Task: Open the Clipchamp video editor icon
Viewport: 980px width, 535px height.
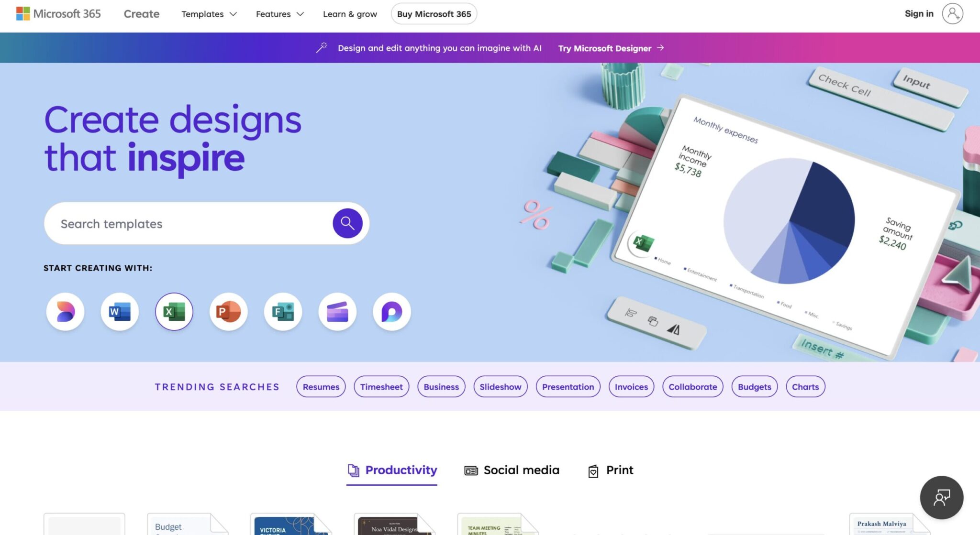Action: 337,312
